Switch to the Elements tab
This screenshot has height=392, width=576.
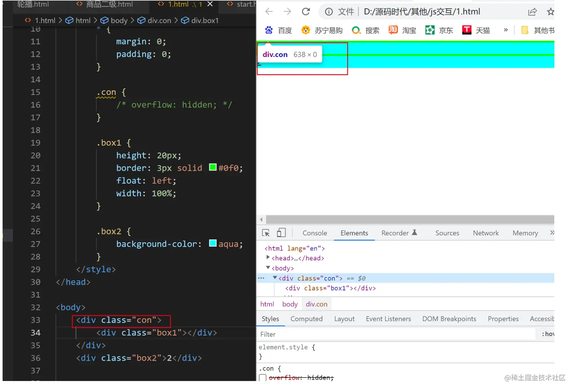point(354,233)
